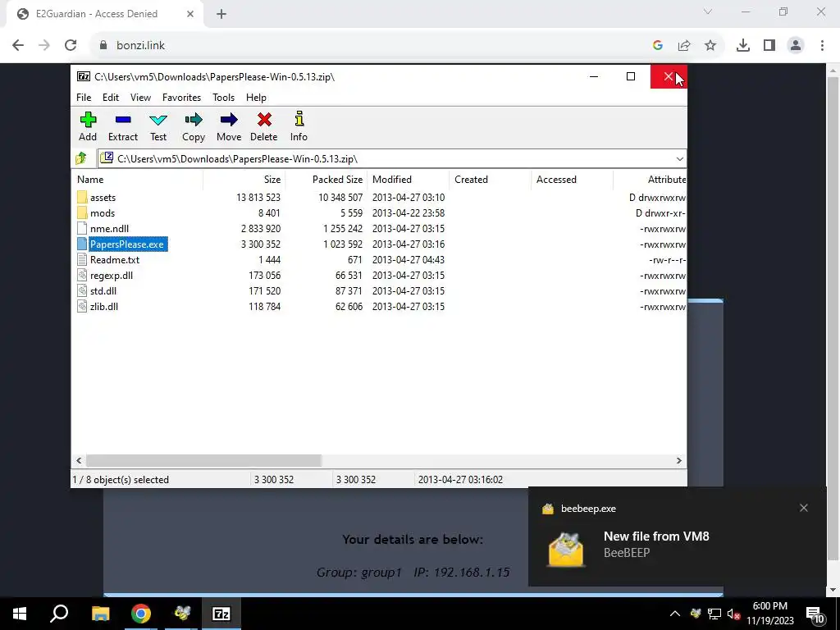
Task: Open the Info toolbar button
Action: 299,126
